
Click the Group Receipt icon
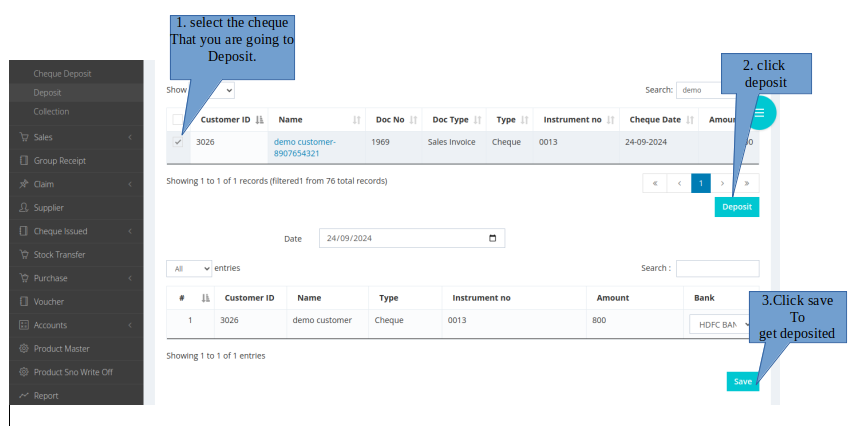[24, 161]
